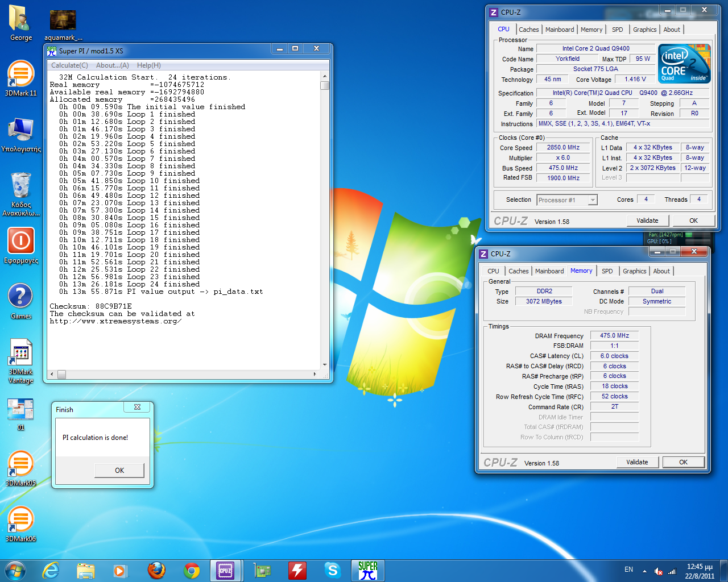Viewport: 728px width, 582px height.
Task: Click OK in lower CPU-Z memory window
Action: tap(684, 462)
